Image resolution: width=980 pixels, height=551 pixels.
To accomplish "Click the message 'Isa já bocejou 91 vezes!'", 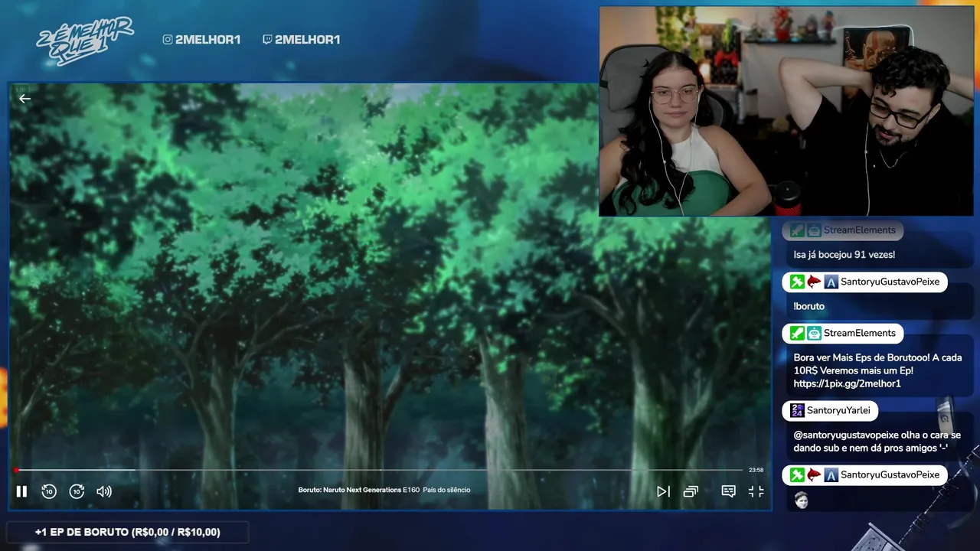I will (x=844, y=254).
